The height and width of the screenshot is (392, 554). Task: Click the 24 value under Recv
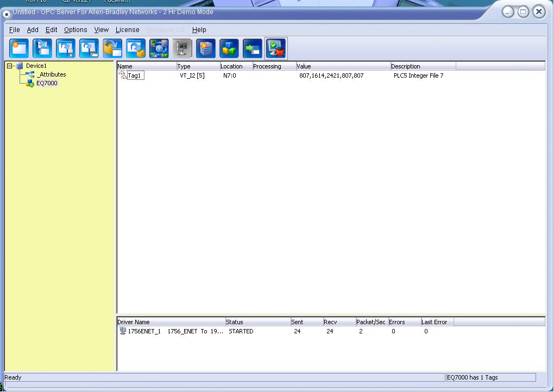(330, 331)
